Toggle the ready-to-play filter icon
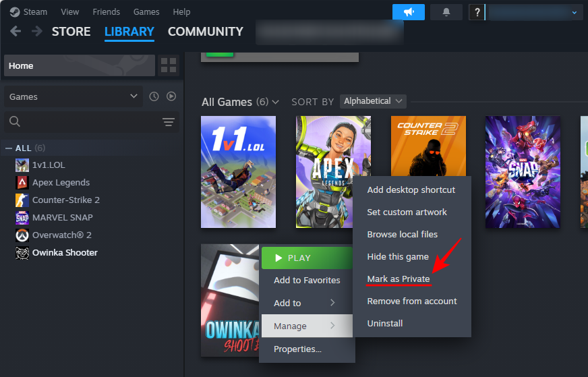588x377 pixels. coord(171,96)
